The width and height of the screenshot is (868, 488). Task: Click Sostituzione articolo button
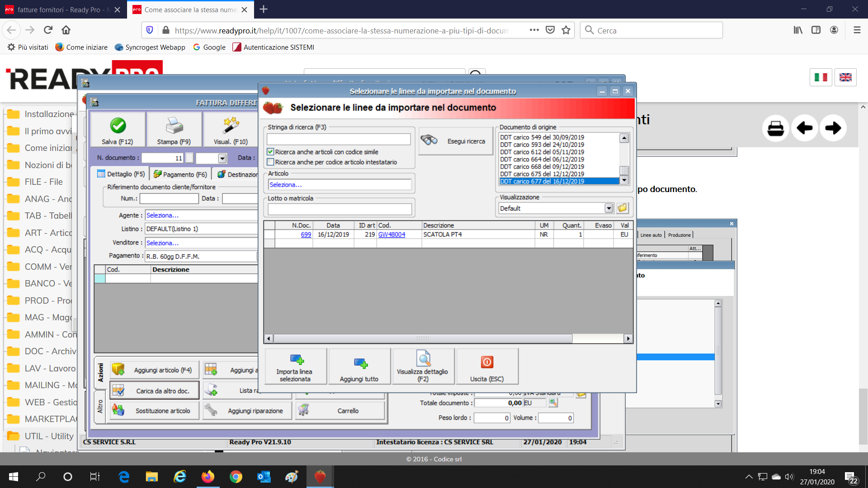154,411
